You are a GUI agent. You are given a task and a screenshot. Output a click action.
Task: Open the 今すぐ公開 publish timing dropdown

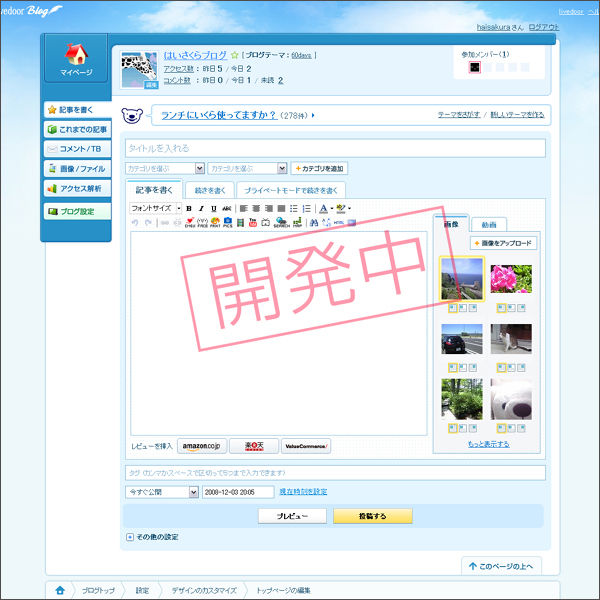162,492
